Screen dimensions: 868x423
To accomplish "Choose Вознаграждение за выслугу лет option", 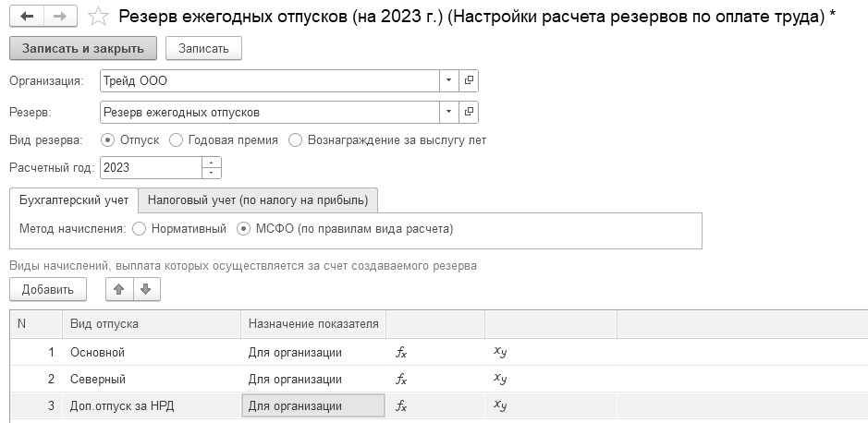I will (x=295, y=140).
